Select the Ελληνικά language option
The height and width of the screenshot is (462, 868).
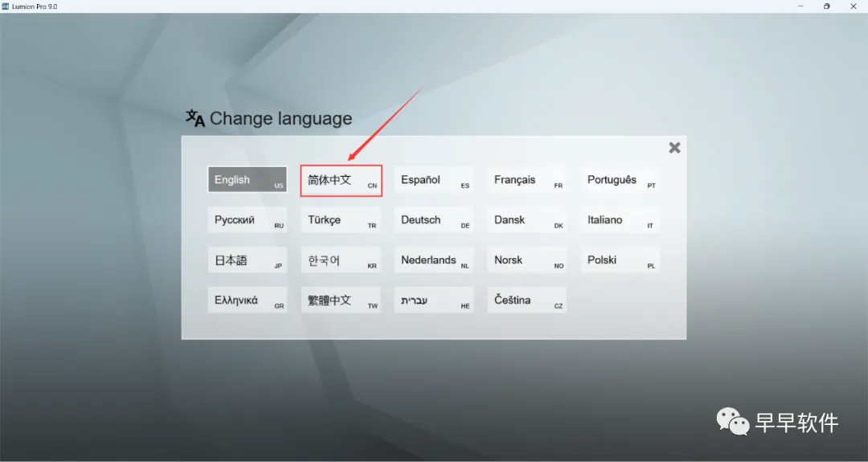click(248, 300)
